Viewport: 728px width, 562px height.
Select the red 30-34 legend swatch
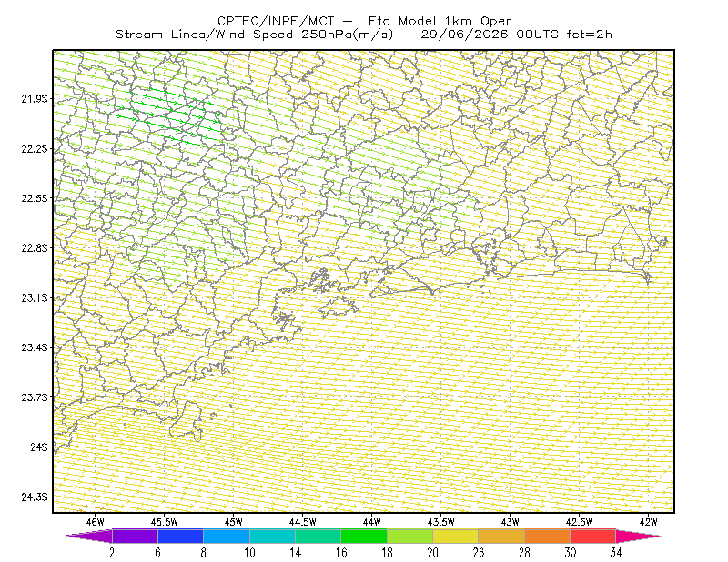pyautogui.click(x=593, y=536)
